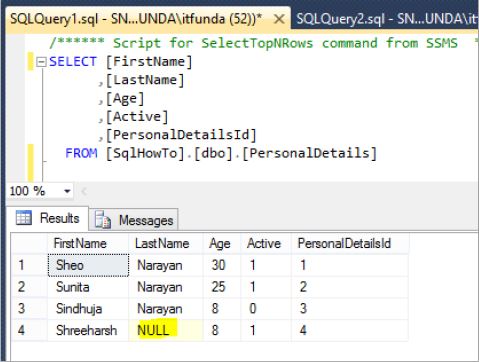Click the FirstName column header

click(88, 243)
